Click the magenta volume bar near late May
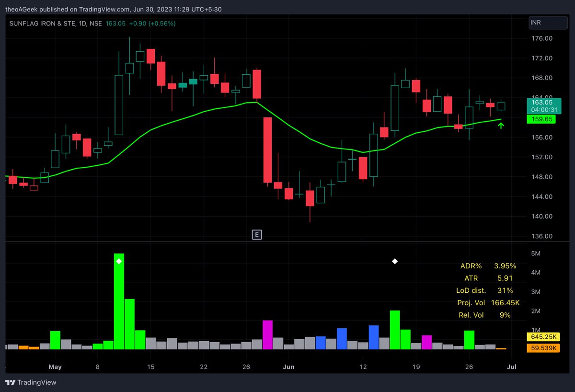This screenshot has width=575, height=392. coord(267,334)
